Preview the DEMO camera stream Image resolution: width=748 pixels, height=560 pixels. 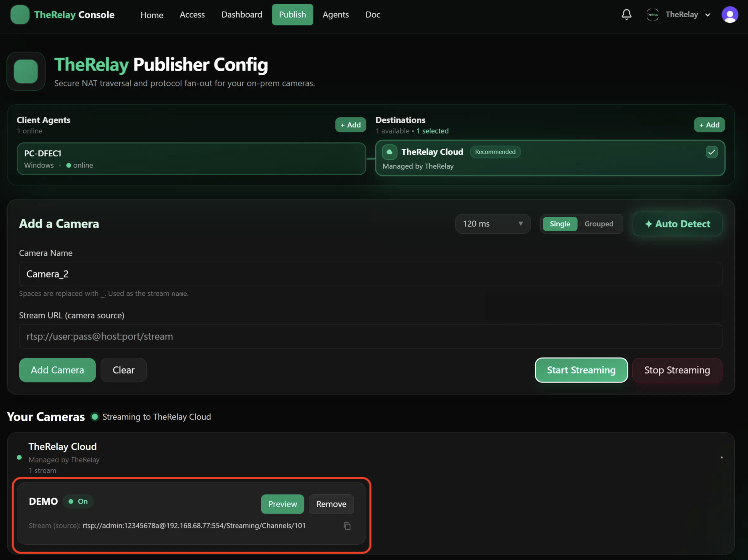[x=282, y=504]
